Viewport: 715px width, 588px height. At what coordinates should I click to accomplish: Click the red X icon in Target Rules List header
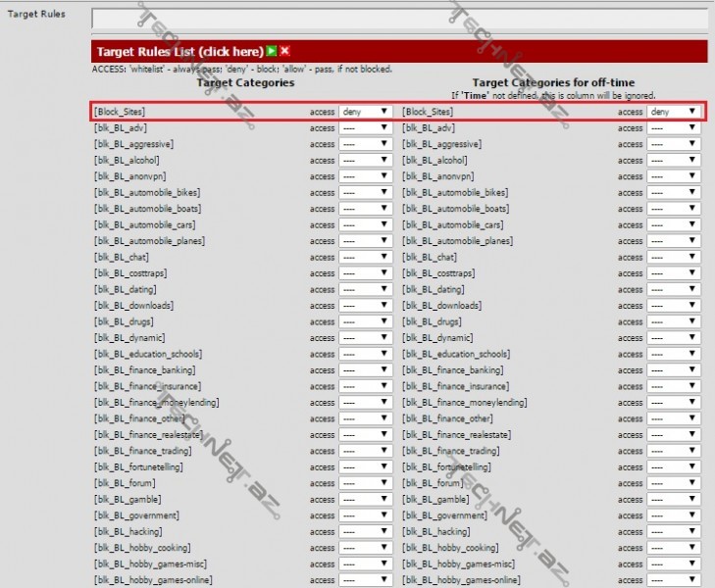(x=284, y=51)
